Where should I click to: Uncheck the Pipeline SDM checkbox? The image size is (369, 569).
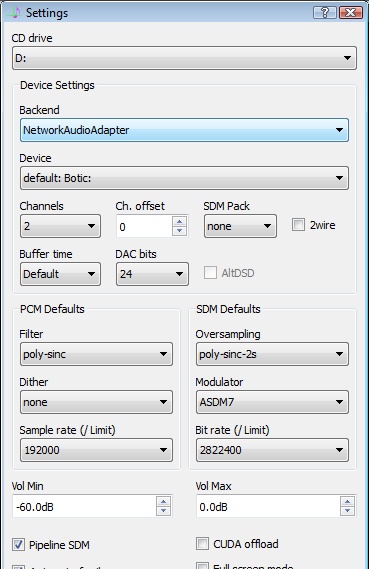tap(18, 545)
